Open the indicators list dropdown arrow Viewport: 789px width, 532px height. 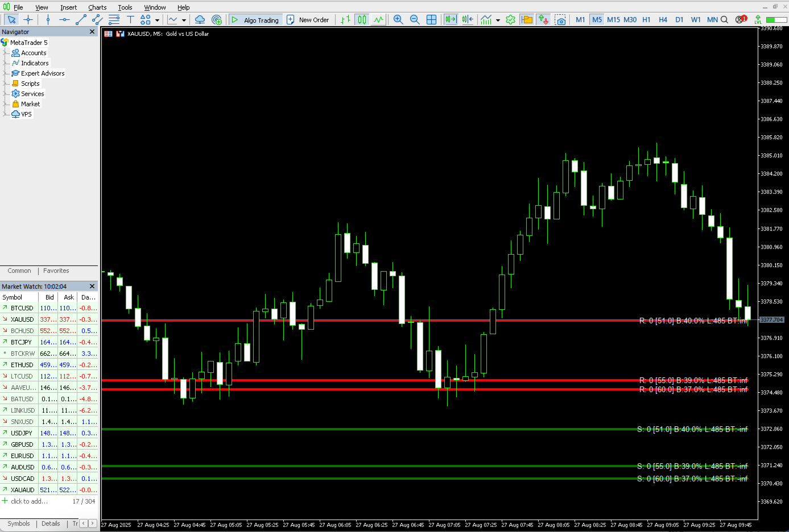[x=498, y=20]
